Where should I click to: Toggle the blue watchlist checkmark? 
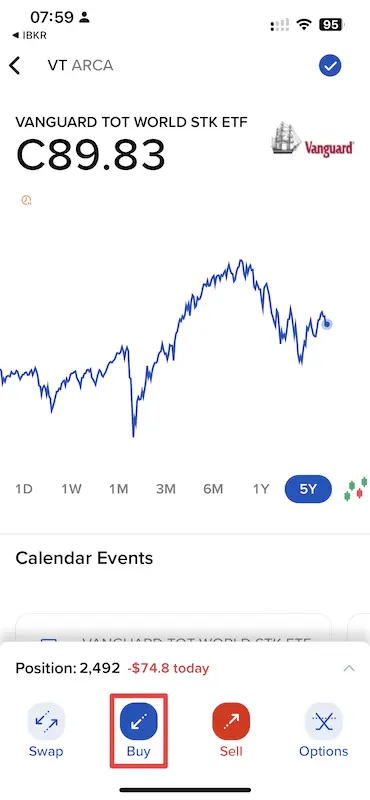(330, 66)
